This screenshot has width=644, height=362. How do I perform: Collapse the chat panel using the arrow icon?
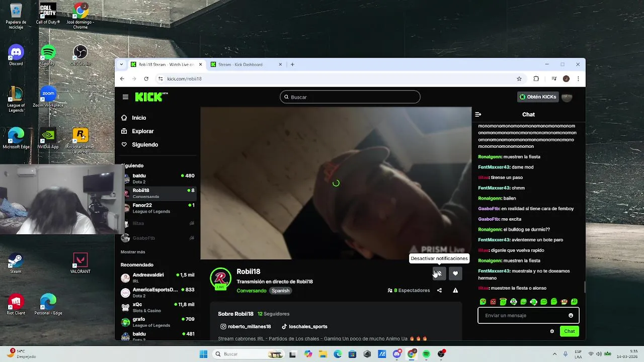(x=478, y=115)
